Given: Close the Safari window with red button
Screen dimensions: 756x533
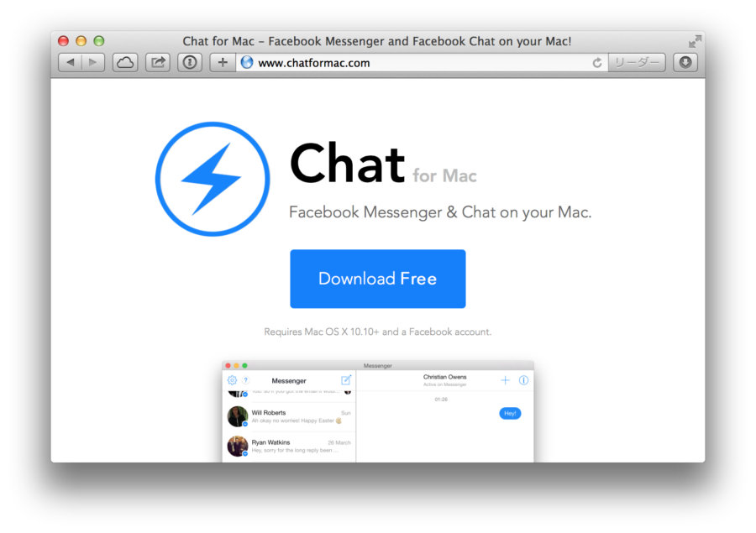Looking at the screenshot, I should [x=63, y=41].
